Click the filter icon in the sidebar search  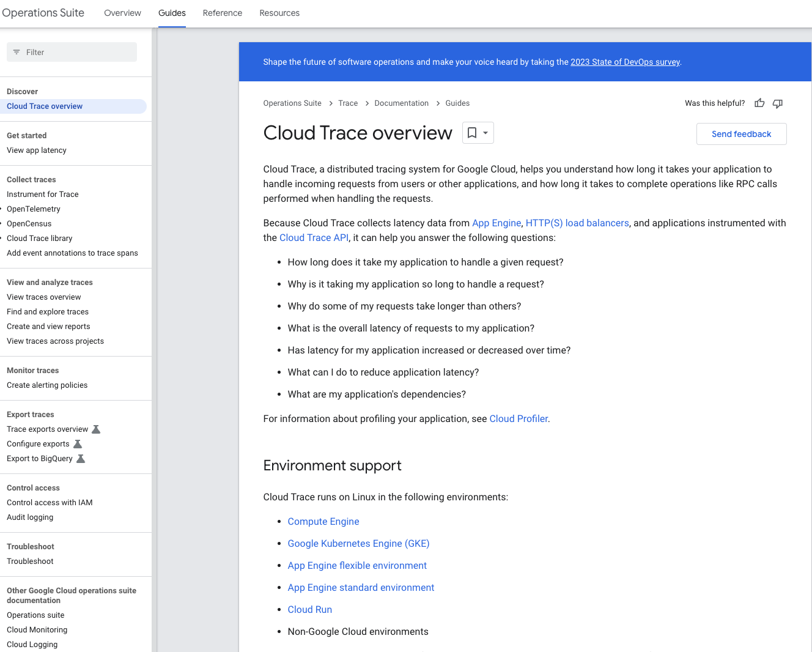pos(17,52)
